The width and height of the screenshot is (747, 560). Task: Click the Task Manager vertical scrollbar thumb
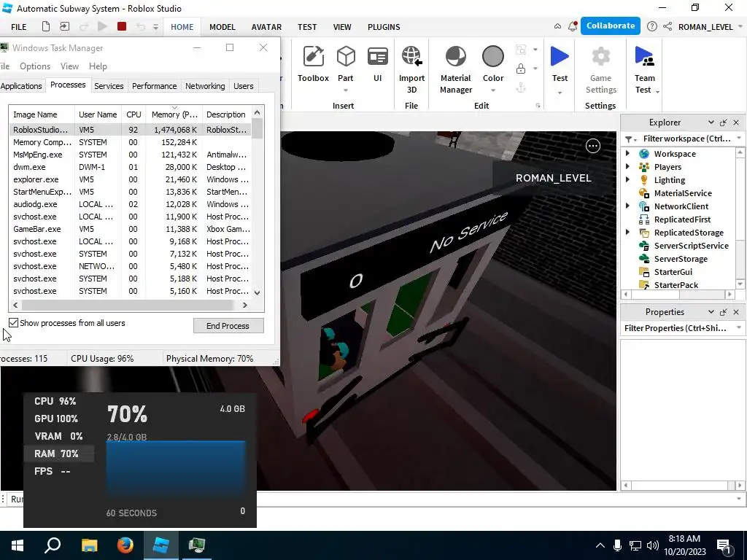258,128
